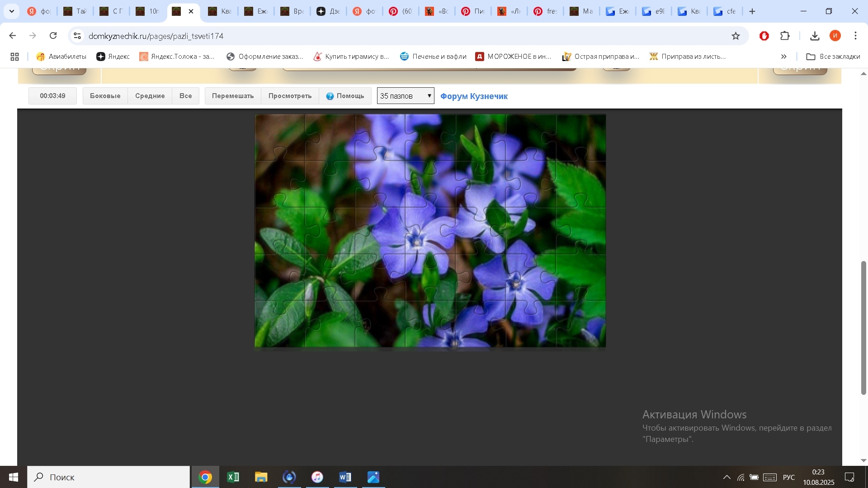Click the assembled flower puzzle image
The height and width of the screenshot is (488, 868).
tap(430, 231)
